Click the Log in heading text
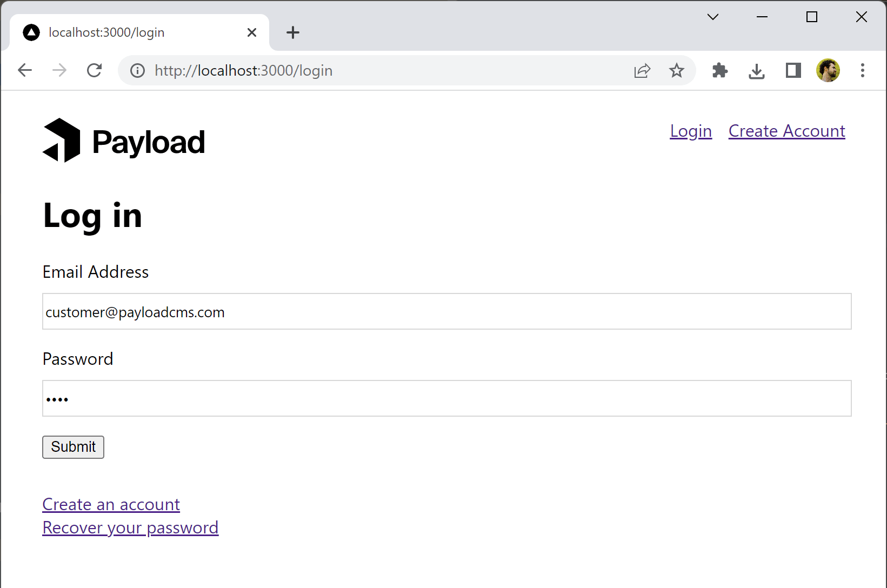Viewport: 887px width, 588px height. pyautogui.click(x=92, y=216)
